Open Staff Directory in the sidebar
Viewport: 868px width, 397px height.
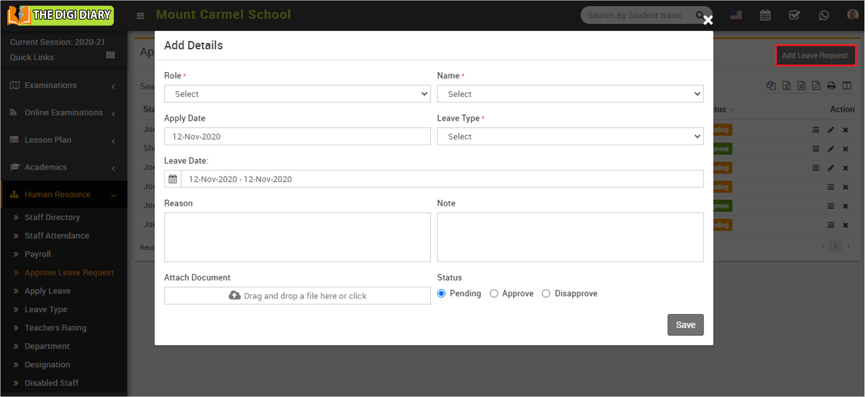click(52, 217)
